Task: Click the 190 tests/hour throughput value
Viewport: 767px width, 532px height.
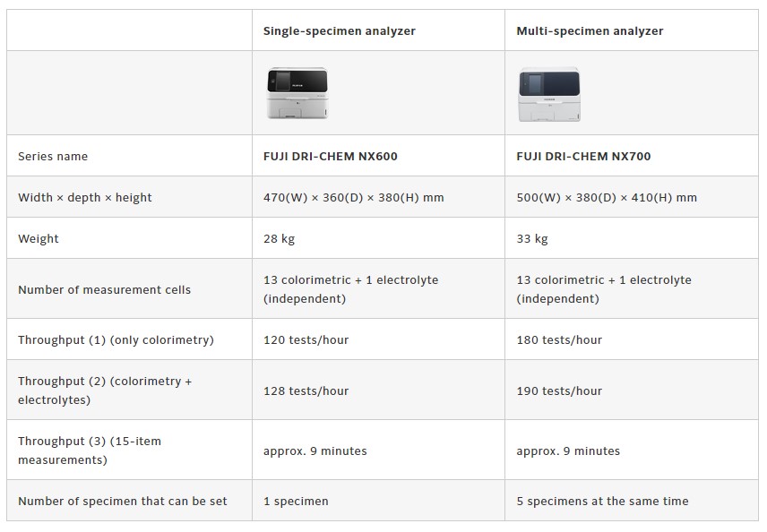Action: [559, 391]
